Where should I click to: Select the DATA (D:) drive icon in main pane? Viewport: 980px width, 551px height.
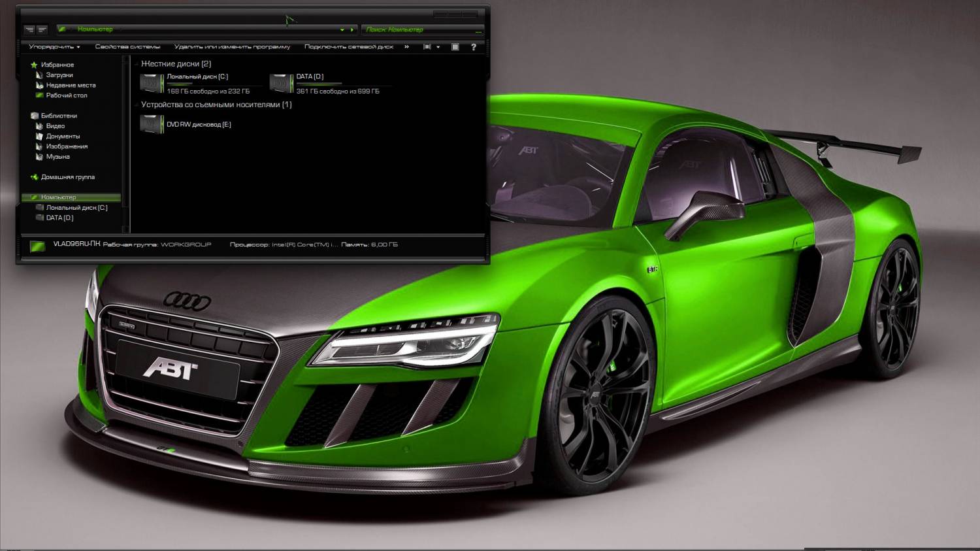tap(281, 84)
